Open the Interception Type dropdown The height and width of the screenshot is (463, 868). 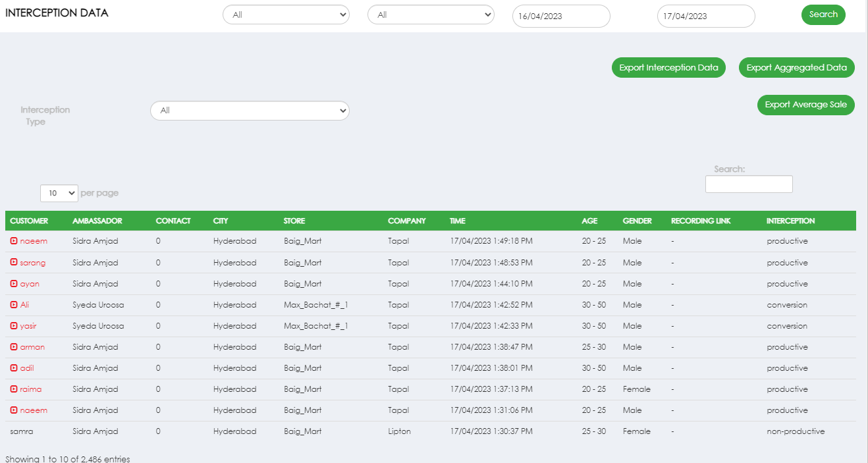click(x=250, y=111)
